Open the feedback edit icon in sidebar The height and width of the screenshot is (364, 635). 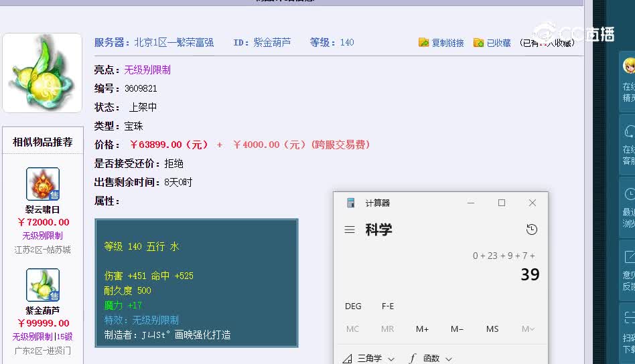tap(630, 257)
